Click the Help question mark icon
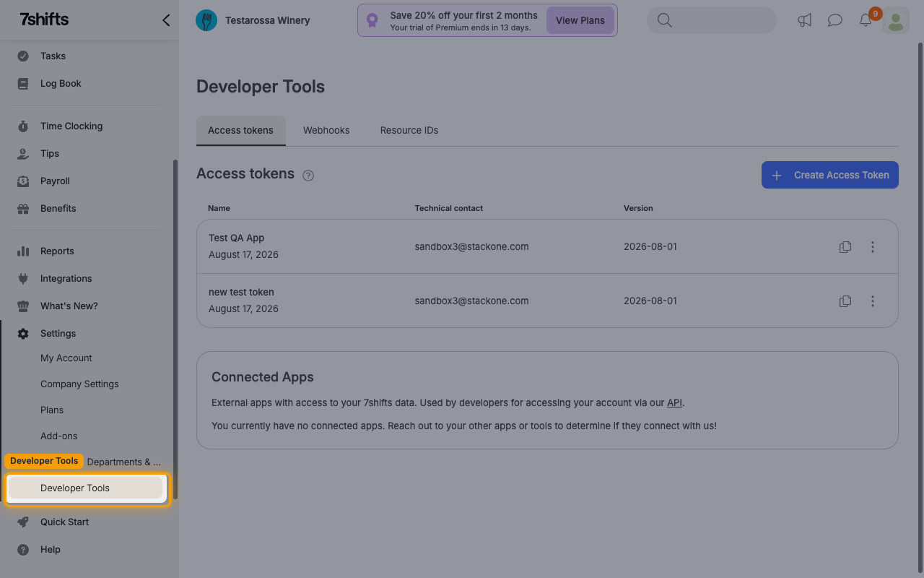Screen dimensions: 924x578 click(23, 549)
